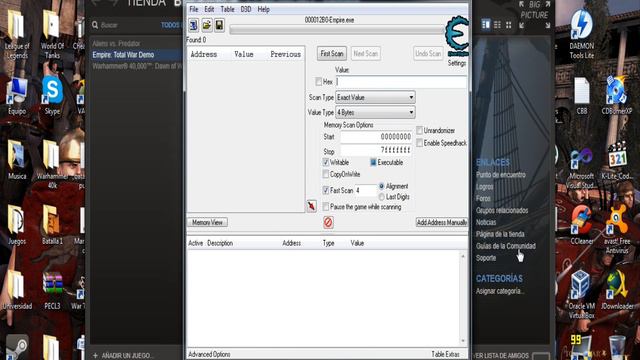Toggle the Writable checkbox
Screen dimensions: 640x360
coord(326,162)
